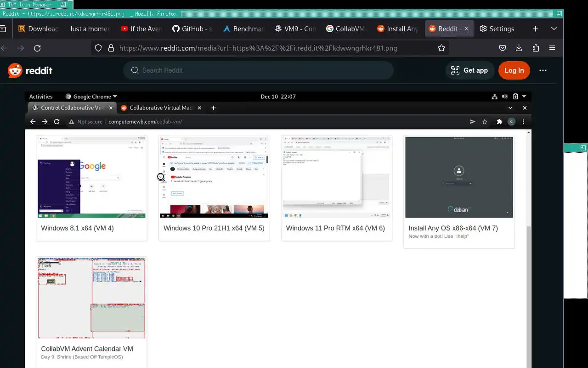Click the pictured Chrome reload icon
588x368 pixels.
[57, 122]
